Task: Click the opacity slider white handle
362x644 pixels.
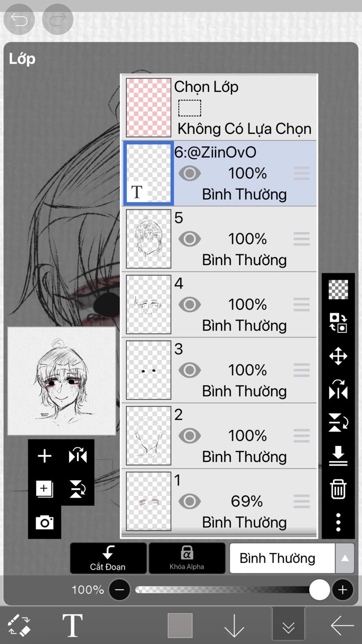Action: pyautogui.click(x=320, y=590)
